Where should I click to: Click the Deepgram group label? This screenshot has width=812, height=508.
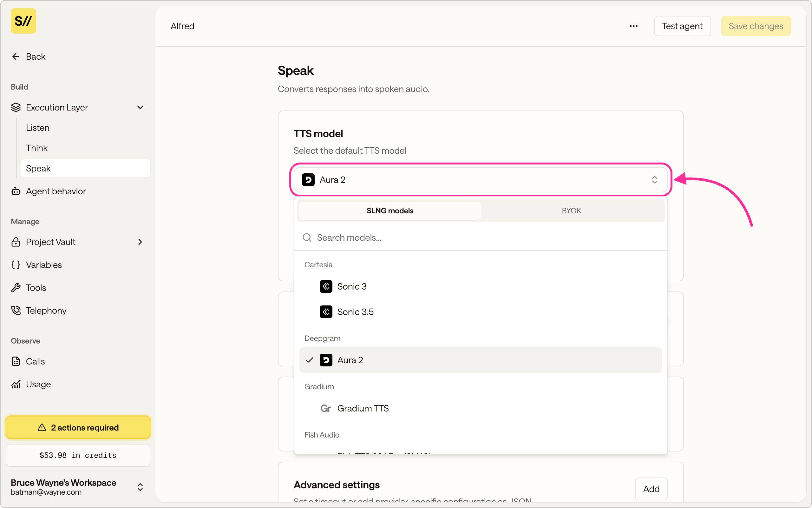322,338
